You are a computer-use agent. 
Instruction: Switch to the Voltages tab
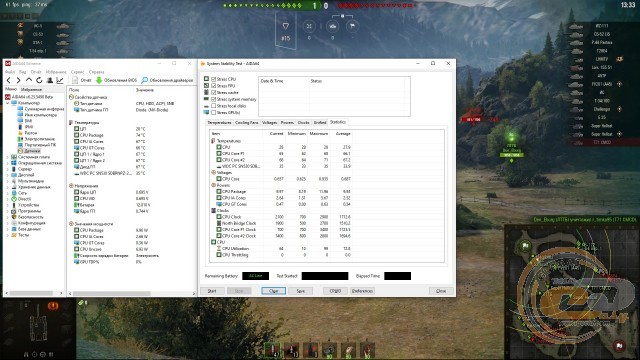269,122
